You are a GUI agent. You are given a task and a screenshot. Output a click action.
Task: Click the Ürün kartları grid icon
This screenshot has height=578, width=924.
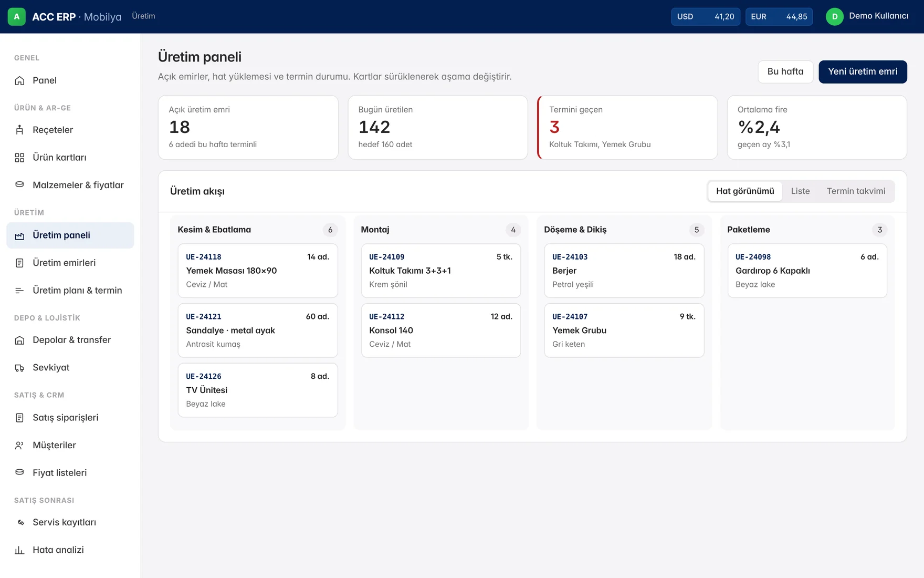pos(19,158)
